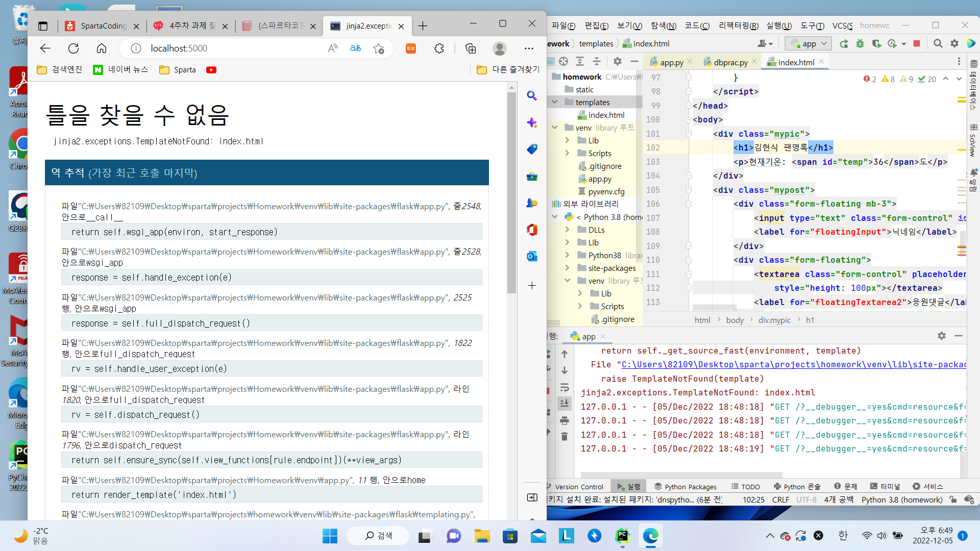Expand the site-packages folder
This screenshot has height=551, width=980.
[x=567, y=268]
